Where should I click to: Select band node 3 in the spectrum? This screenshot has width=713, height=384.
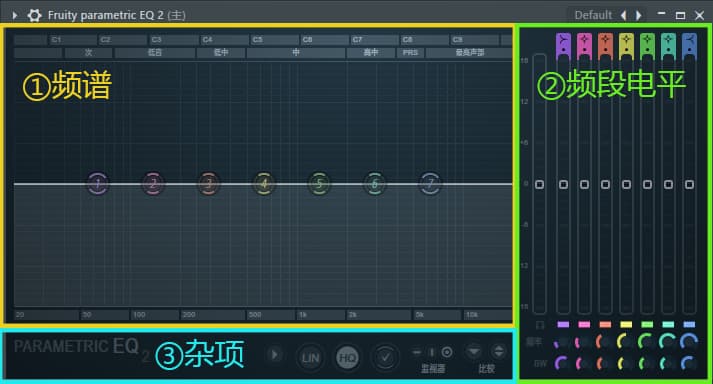coord(209,184)
